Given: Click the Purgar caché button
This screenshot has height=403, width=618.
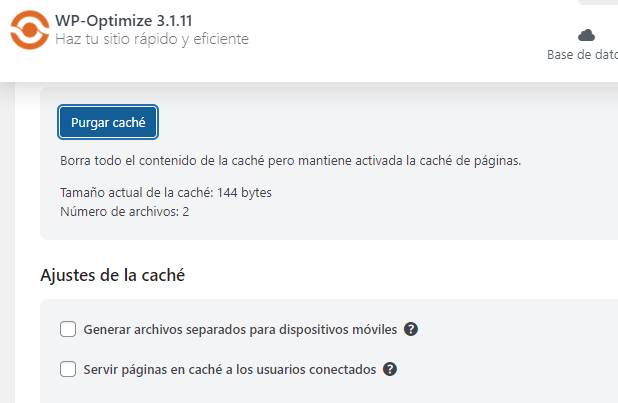Looking at the screenshot, I should pos(108,122).
